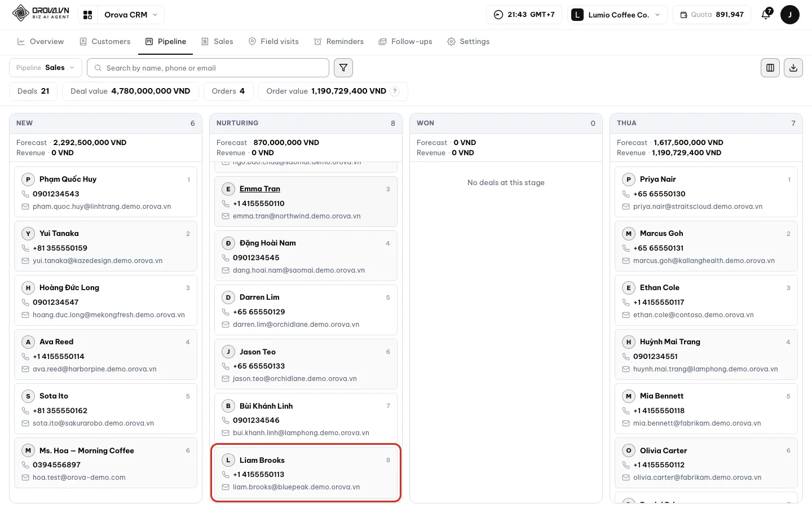Select the Pipeline tab
Screen dimensions: 812x508
click(166, 42)
